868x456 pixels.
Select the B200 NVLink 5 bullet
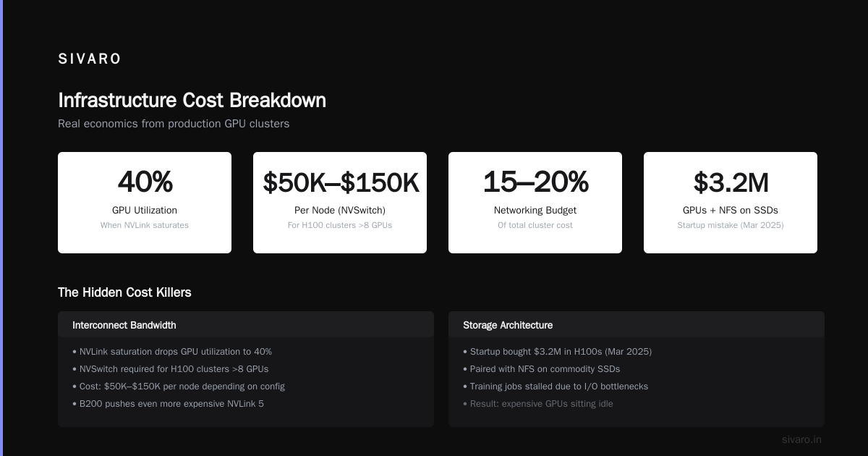point(168,404)
